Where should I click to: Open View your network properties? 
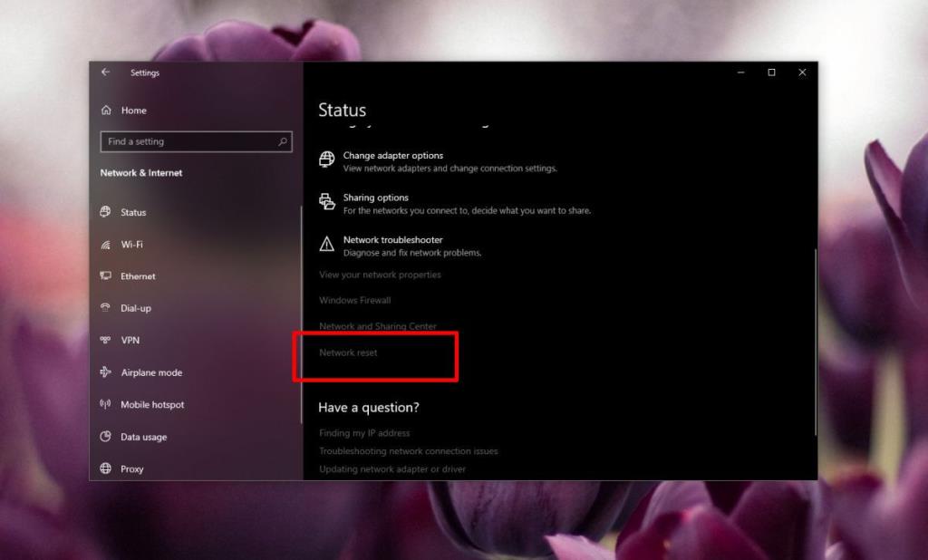click(379, 274)
